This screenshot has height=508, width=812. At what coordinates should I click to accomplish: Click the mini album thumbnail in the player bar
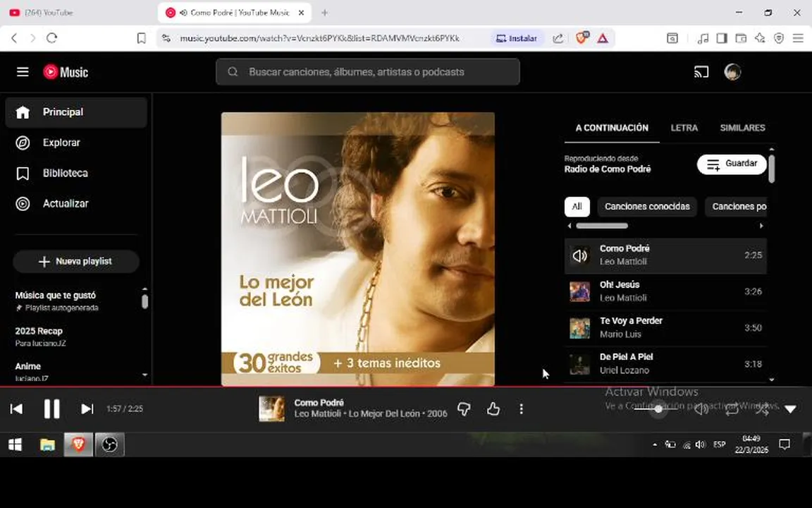tap(272, 409)
